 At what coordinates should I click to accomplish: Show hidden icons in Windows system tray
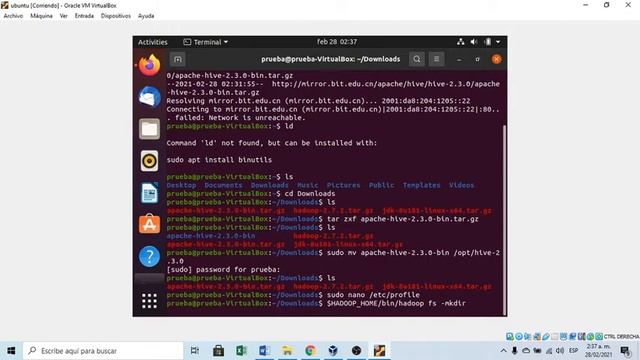click(x=504, y=351)
